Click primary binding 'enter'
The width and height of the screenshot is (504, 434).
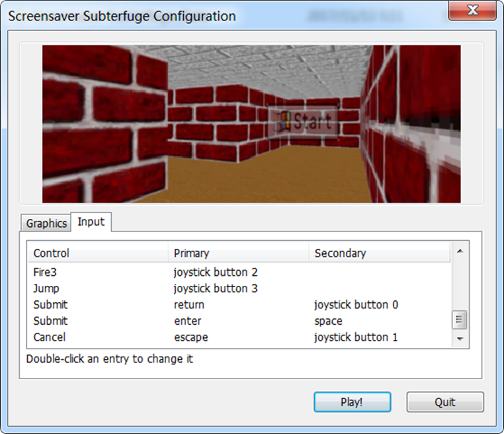click(188, 321)
